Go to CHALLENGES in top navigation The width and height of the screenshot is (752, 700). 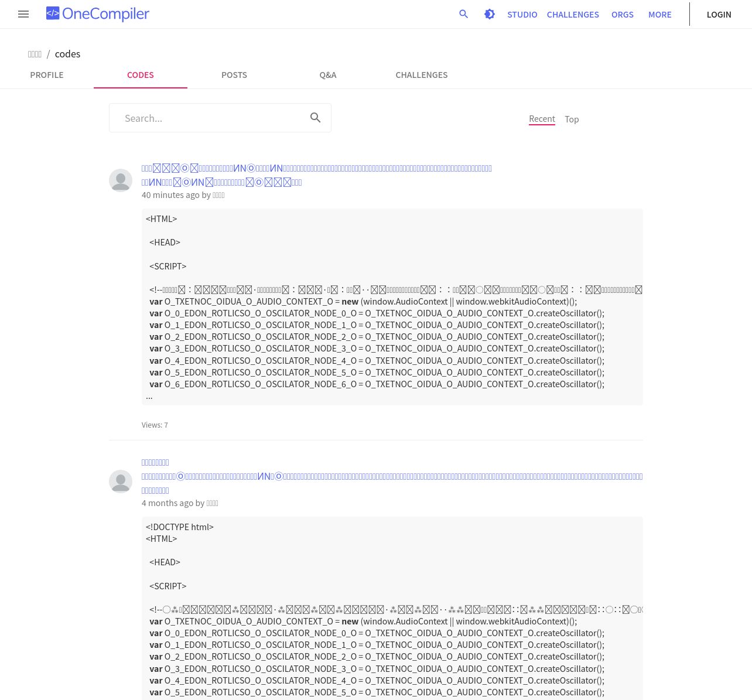coord(573,15)
